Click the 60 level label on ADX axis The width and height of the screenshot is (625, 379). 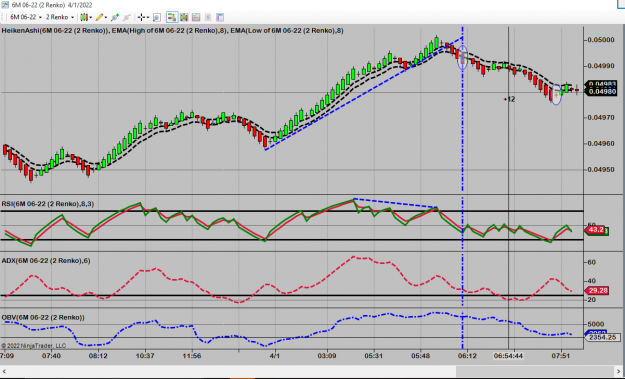pos(592,262)
